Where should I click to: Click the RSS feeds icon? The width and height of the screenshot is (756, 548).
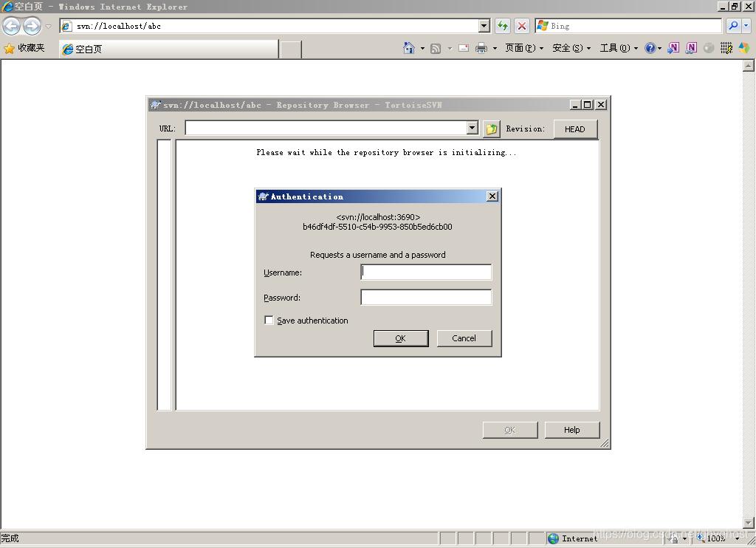click(436, 48)
